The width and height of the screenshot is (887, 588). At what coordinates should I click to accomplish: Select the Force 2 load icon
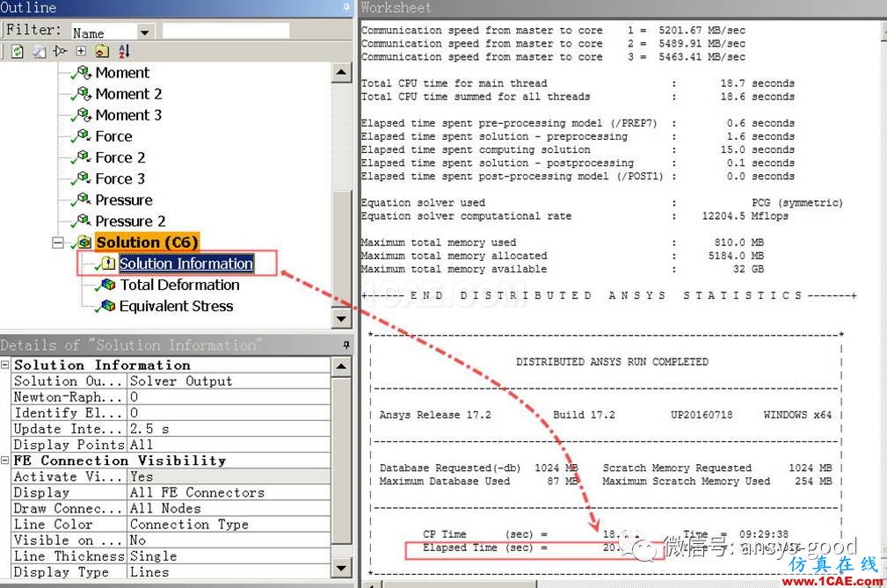(84, 156)
